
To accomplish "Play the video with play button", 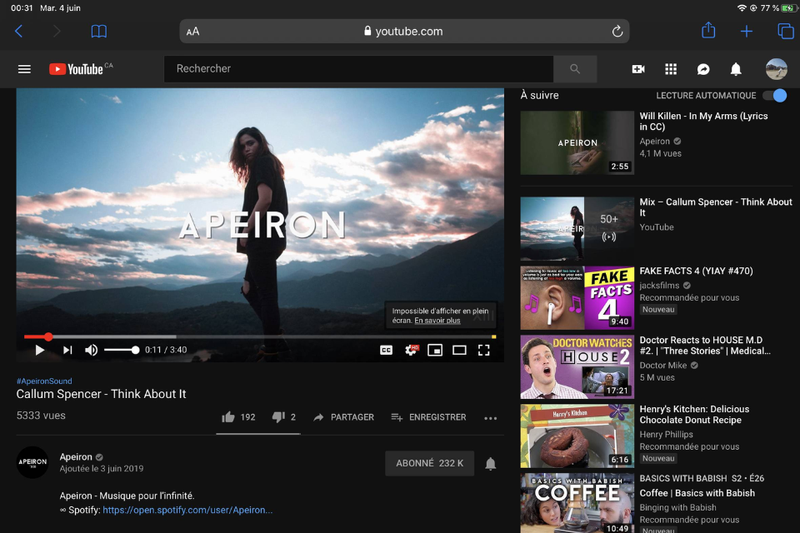I will click(39, 350).
